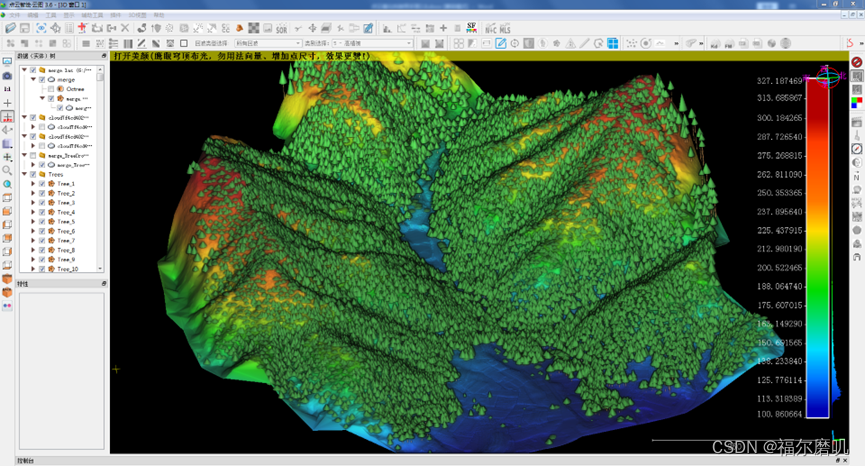Click the magnifier zoom icon in left sidebar
This screenshot has height=466, width=865.
click(x=7, y=170)
